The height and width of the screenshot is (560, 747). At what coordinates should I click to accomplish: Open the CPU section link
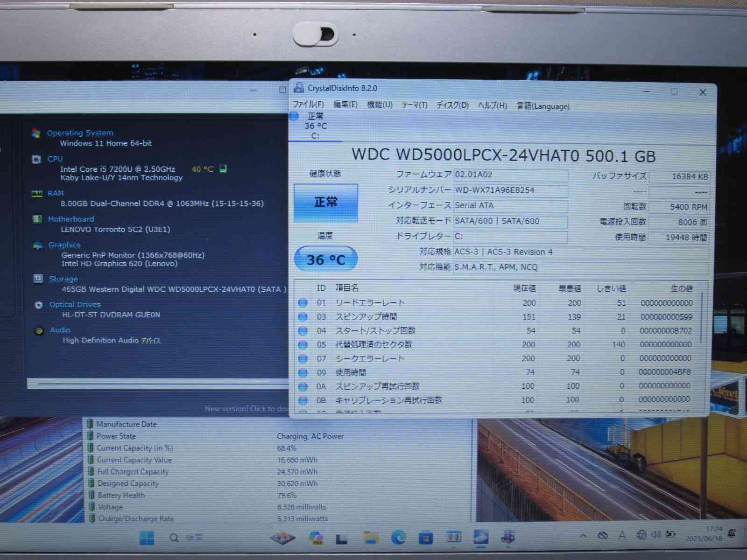pyautogui.click(x=55, y=159)
